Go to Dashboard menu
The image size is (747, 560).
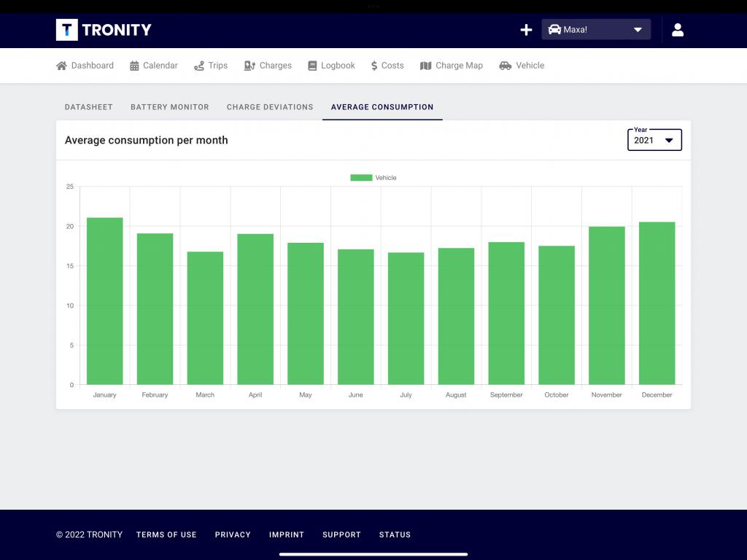(x=85, y=66)
